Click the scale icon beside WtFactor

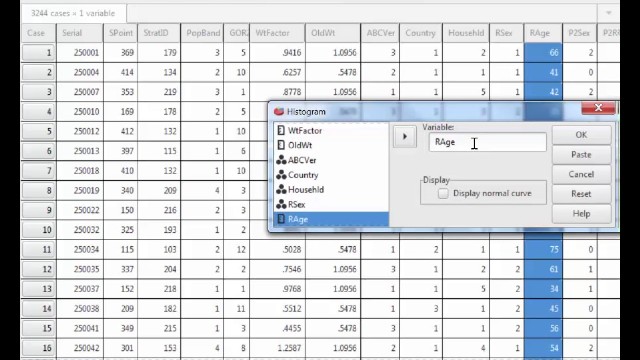(x=281, y=131)
